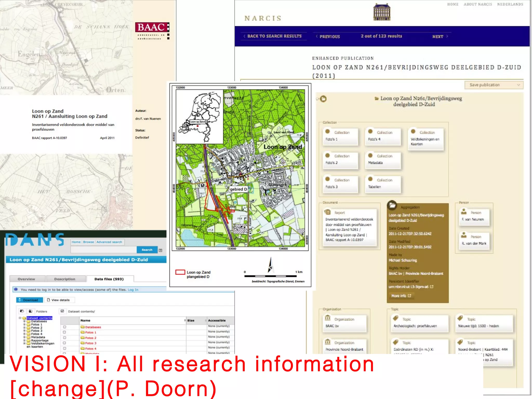Click the Fotos 3 folder icon in file table
The width and height of the screenshot is (532, 399).
[83, 343]
